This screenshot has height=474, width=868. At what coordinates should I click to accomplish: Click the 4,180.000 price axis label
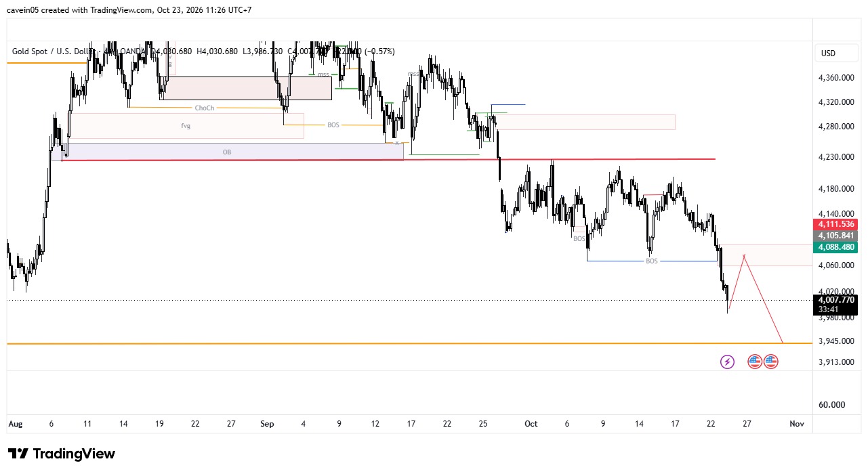pos(835,188)
